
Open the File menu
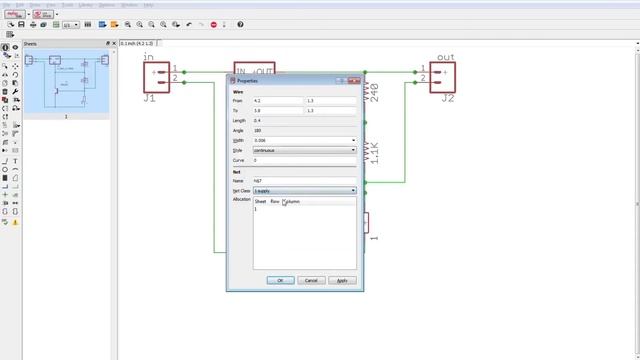[x=7, y=5]
